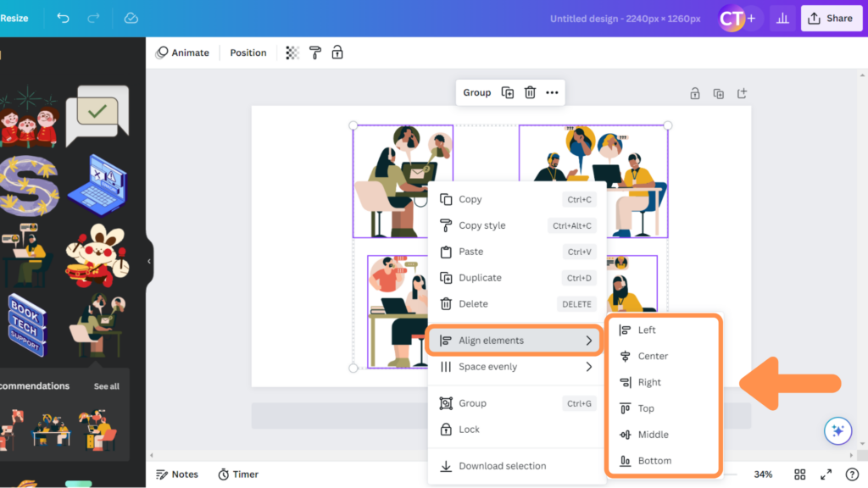The height and width of the screenshot is (488, 868).
Task: Click the transparency checkerboard icon
Action: coord(292,53)
